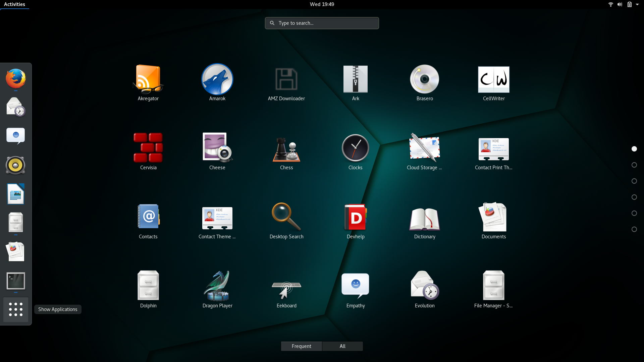Click the volume speaker status icon
The image size is (644, 362).
coord(620,4)
